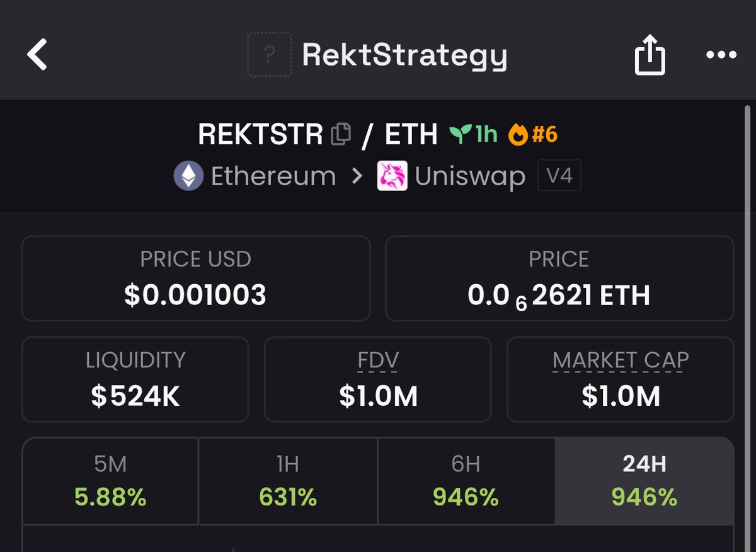Tap the RektStrategy placeholder token image
The height and width of the screenshot is (552, 756).
[x=270, y=55]
